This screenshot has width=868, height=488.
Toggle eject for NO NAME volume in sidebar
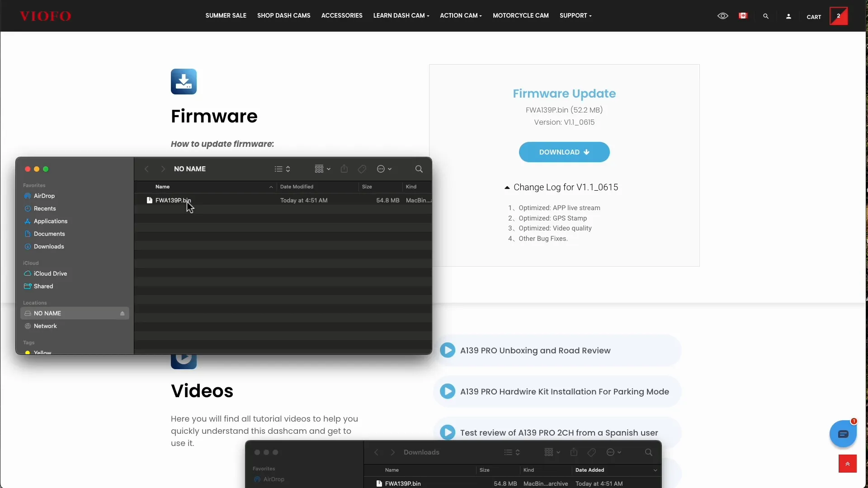tap(122, 314)
